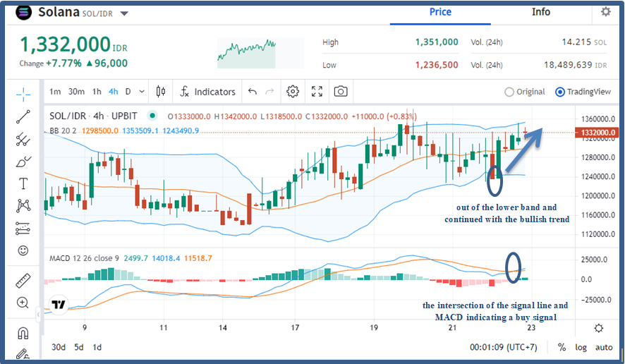Expand the SOL/IDR pair dropdown
Image resolution: width=625 pixels, height=364 pixels.
tap(124, 13)
